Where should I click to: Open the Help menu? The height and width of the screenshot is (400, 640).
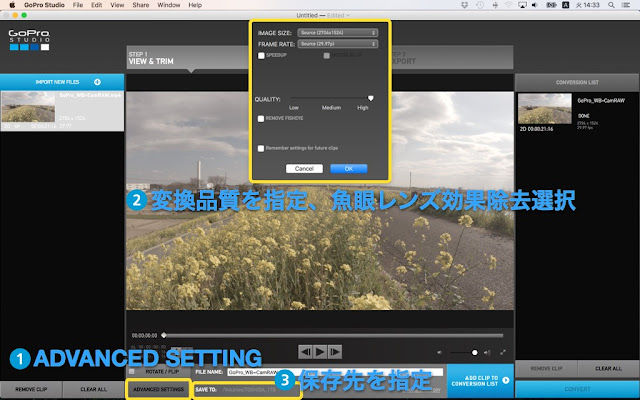pos(195,5)
